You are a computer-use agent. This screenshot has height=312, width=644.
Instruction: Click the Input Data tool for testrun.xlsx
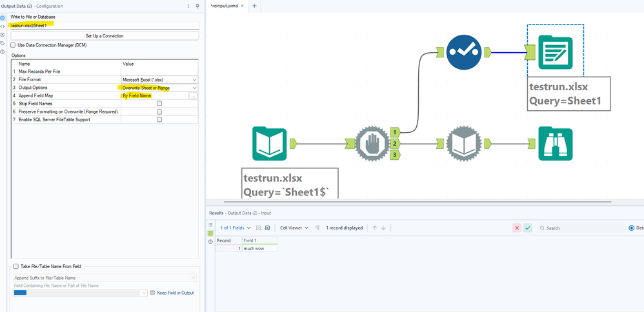click(x=270, y=144)
